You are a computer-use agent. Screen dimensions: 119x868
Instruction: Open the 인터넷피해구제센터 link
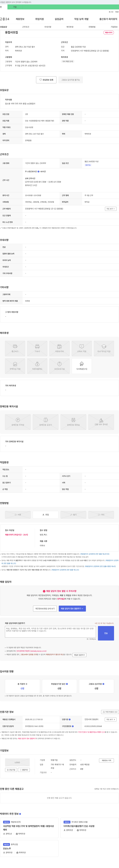click(31, 651)
